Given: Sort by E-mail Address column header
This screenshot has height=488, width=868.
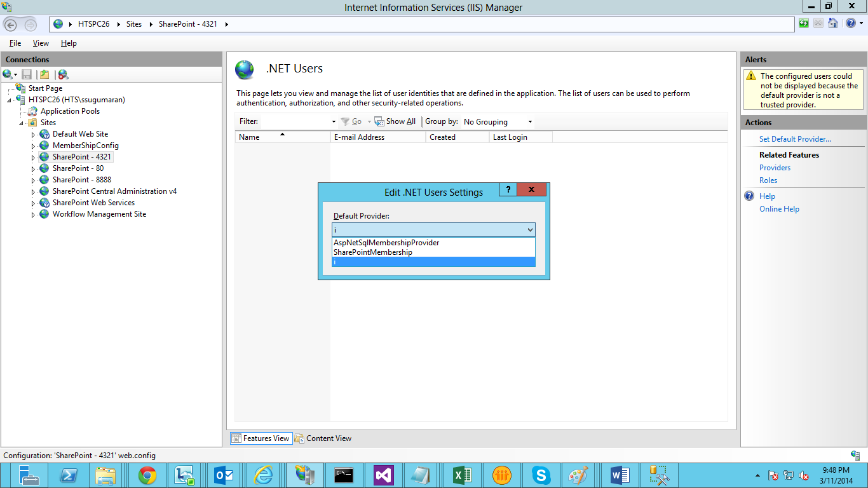Looking at the screenshot, I should click(378, 137).
